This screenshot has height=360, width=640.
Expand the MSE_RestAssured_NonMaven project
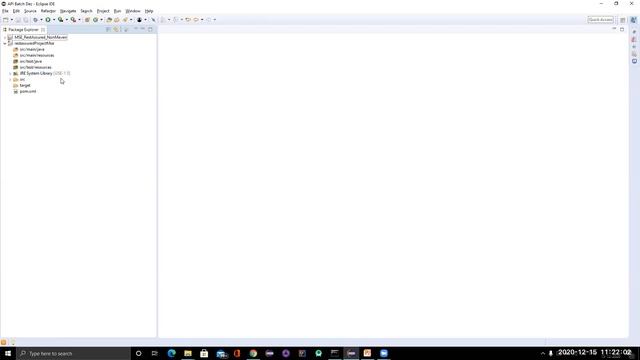click(5, 37)
